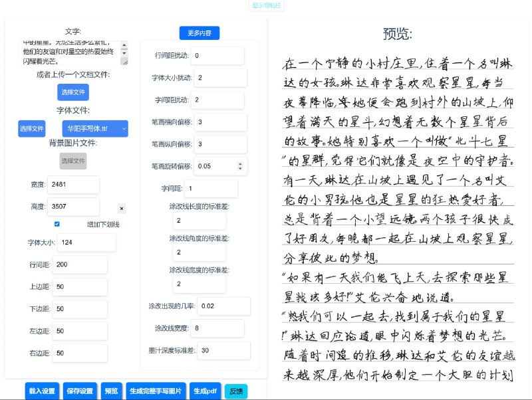
Task: Select the 涂改出现的几率 probability field
Action: [x=224, y=306]
